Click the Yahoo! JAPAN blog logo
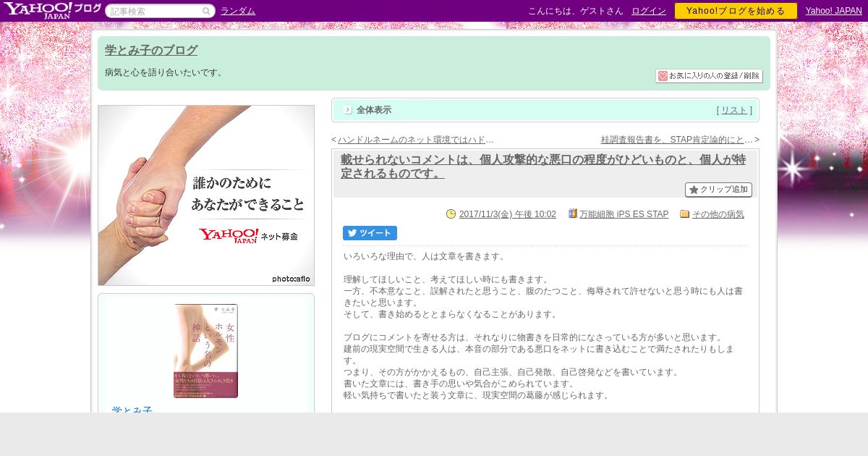 [x=52, y=10]
